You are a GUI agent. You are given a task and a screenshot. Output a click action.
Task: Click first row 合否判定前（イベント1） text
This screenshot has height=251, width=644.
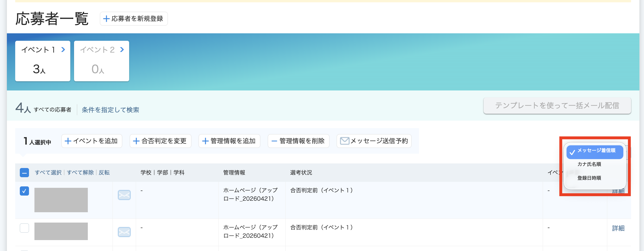pos(322,190)
